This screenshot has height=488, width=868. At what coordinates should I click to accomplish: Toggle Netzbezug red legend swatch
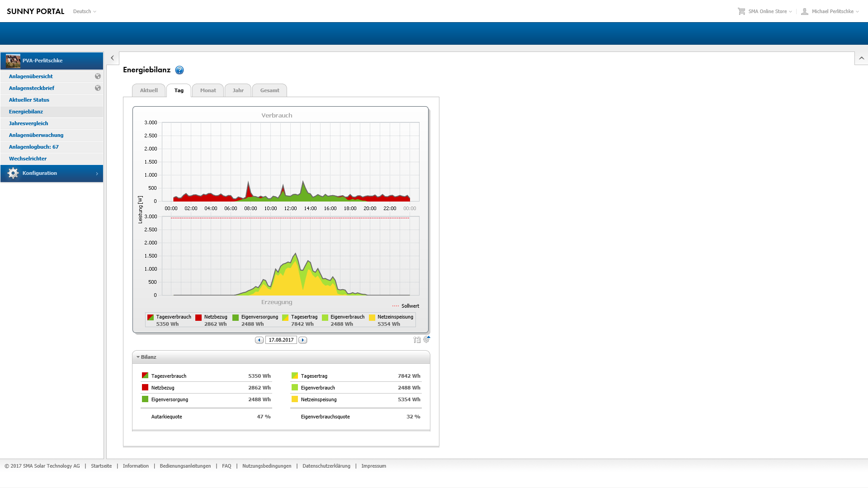click(198, 318)
